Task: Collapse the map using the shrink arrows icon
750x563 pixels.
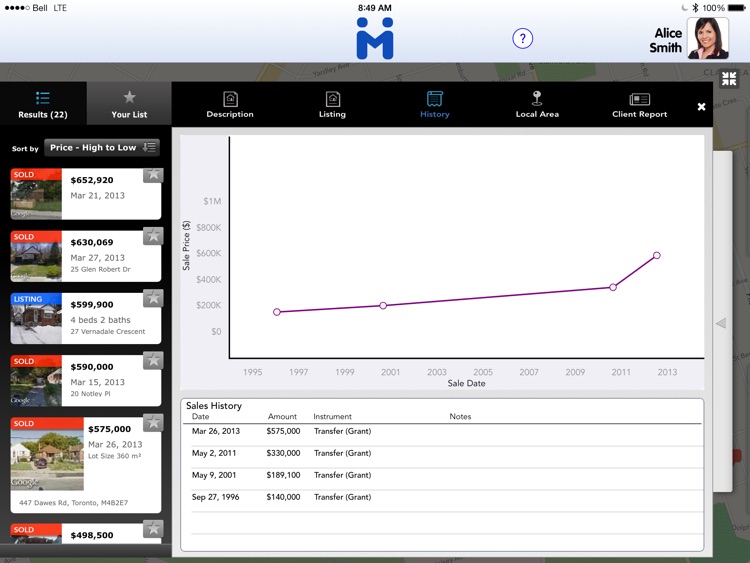Action: pos(729,79)
